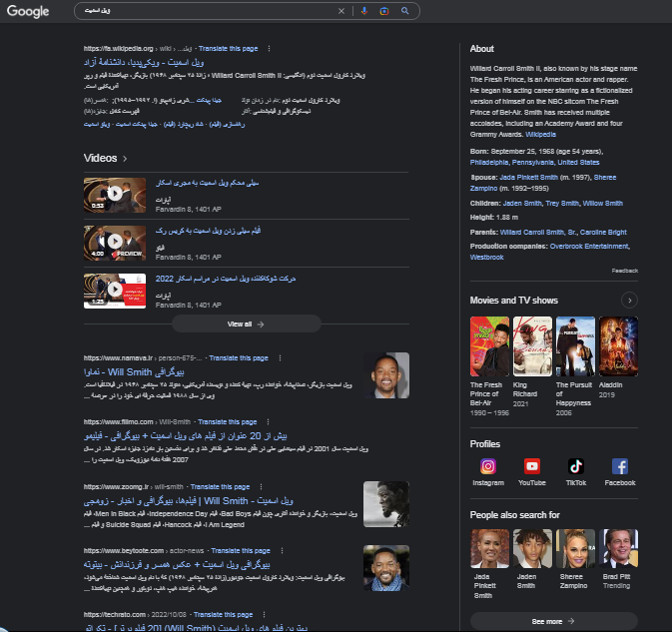Open the Chris Rock slap video title

pyautogui.click(x=209, y=231)
